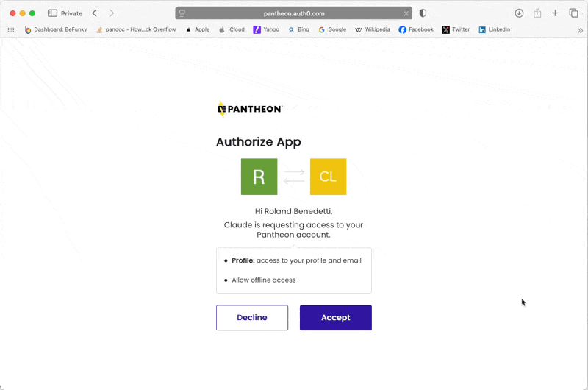Open the bookmarks grid icon in favorites bar

point(11,30)
